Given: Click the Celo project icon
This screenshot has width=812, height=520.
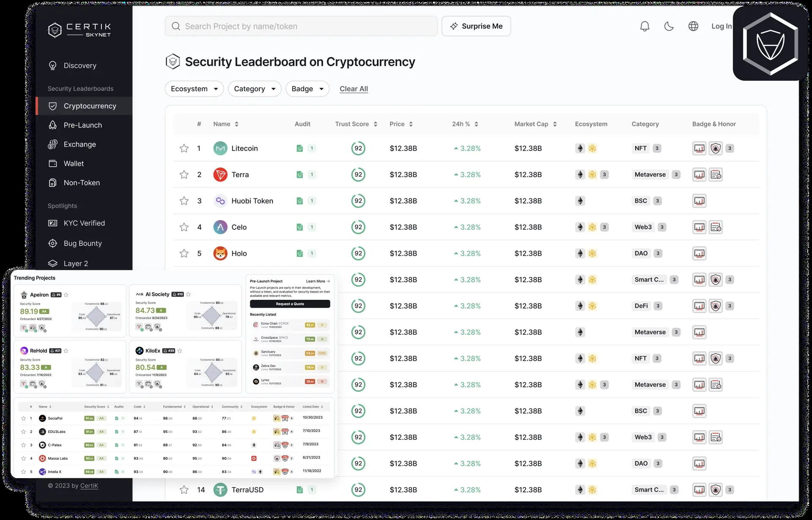Looking at the screenshot, I should click(x=220, y=227).
